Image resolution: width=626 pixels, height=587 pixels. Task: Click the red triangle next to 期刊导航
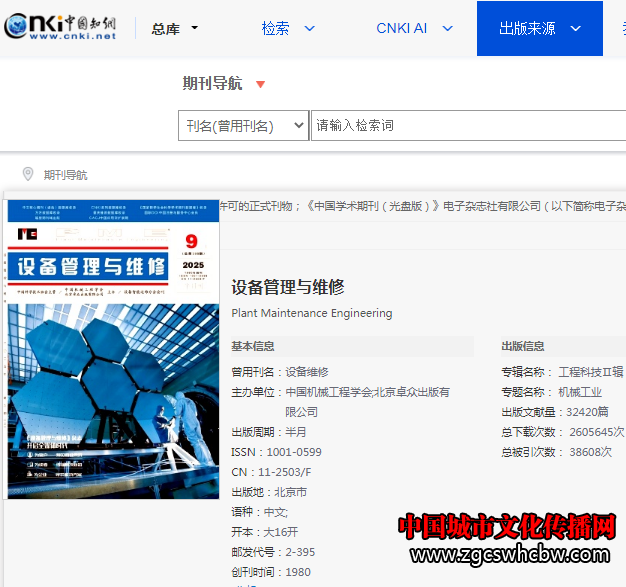click(261, 85)
